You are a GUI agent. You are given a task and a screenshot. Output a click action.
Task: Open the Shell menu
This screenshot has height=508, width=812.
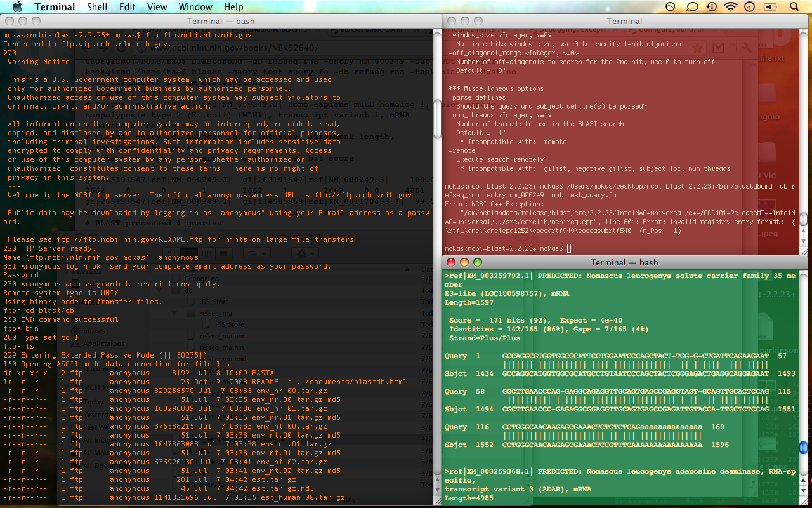[x=97, y=7]
